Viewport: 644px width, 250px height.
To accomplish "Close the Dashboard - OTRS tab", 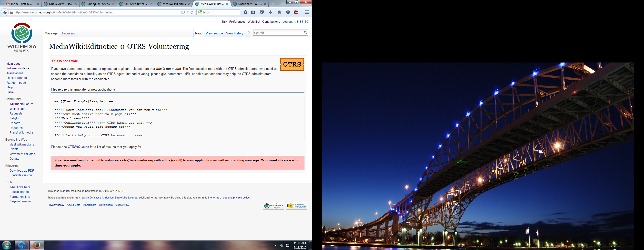I will pyautogui.click(x=265, y=4).
